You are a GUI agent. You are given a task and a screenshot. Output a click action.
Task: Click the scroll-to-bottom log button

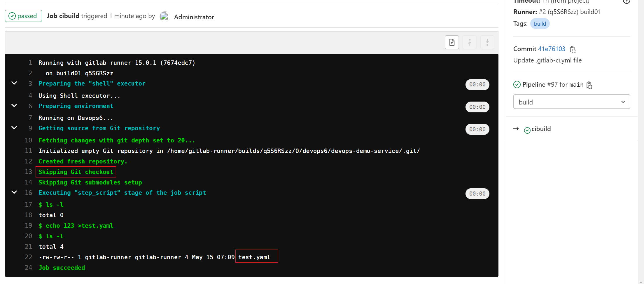[487, 42]
